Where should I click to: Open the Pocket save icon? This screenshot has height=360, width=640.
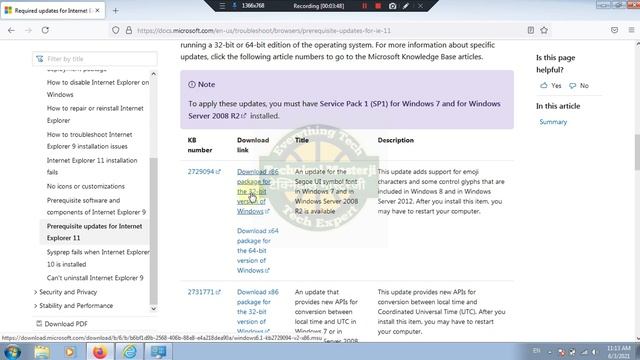[614, 30]
